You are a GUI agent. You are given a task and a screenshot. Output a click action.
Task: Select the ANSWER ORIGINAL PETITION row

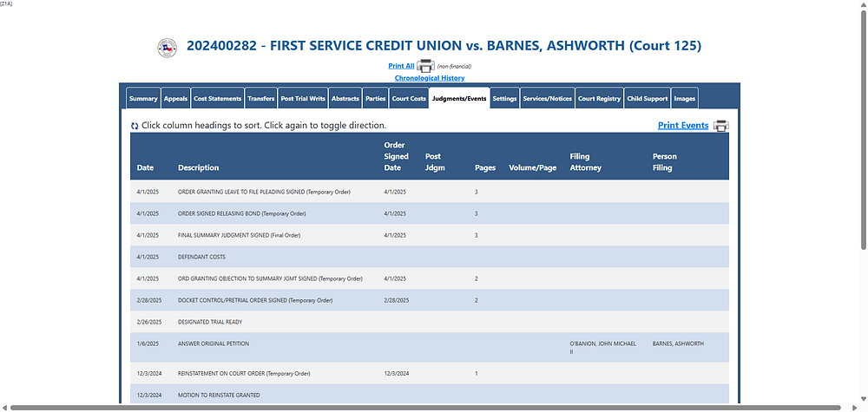click(430, 347)
